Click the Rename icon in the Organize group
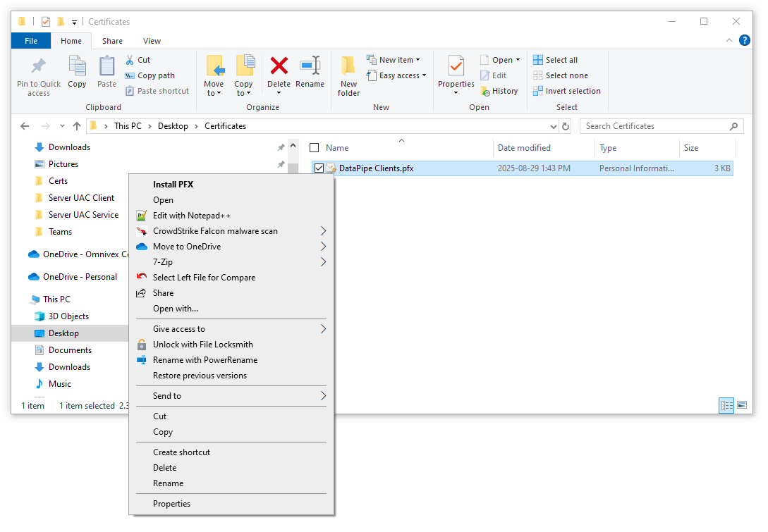The width and height of the screenshot is (768, 532). click(x=310, y=70)
